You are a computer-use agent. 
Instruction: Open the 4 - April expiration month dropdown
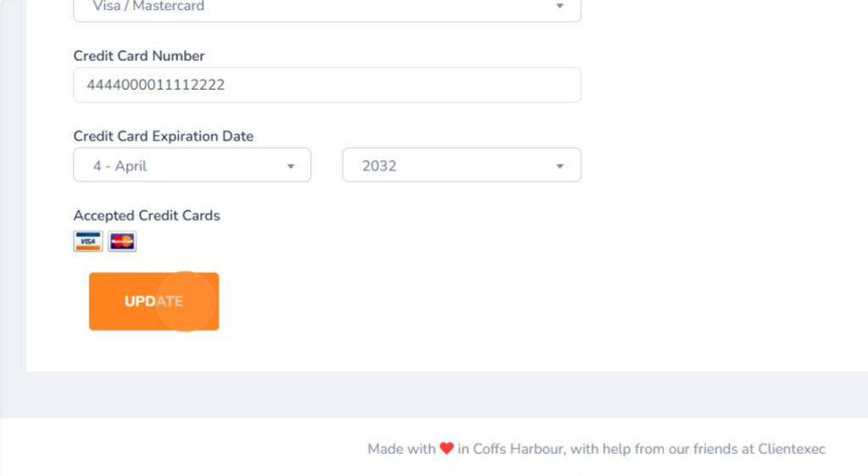(192, 165)
